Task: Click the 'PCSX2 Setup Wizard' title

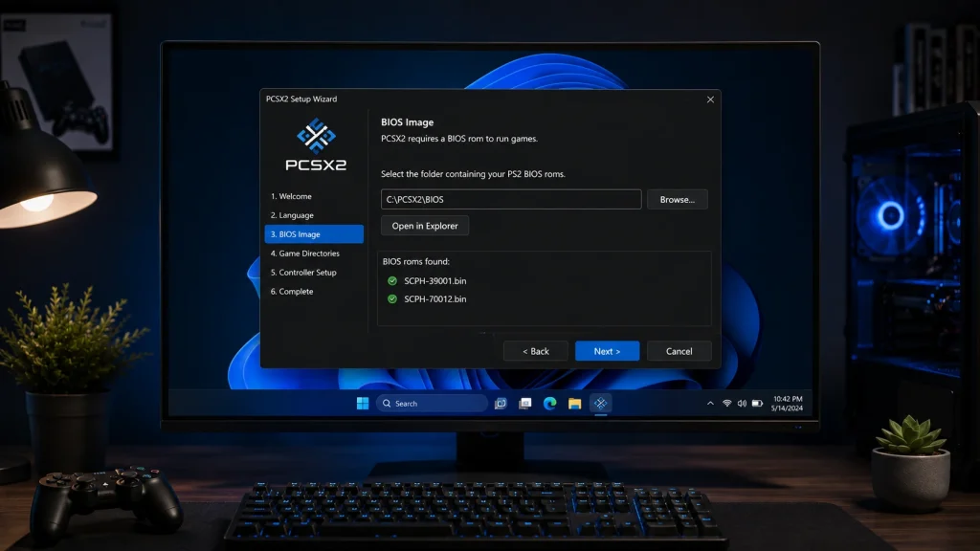Action: click(x=301, y=99)
